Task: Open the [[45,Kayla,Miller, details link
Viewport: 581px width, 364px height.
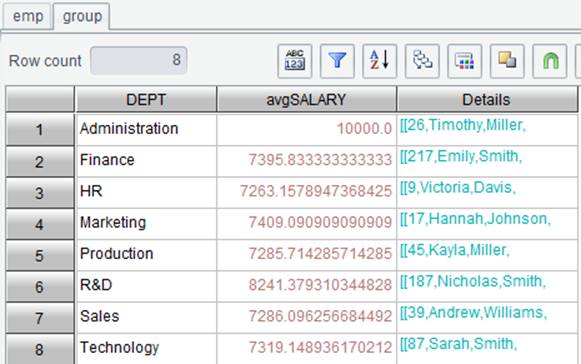Action: pos(455,251)
